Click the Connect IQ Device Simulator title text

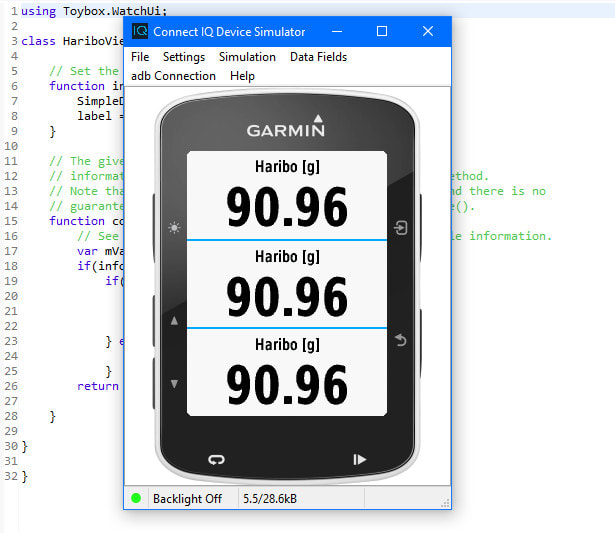(229, 32)
